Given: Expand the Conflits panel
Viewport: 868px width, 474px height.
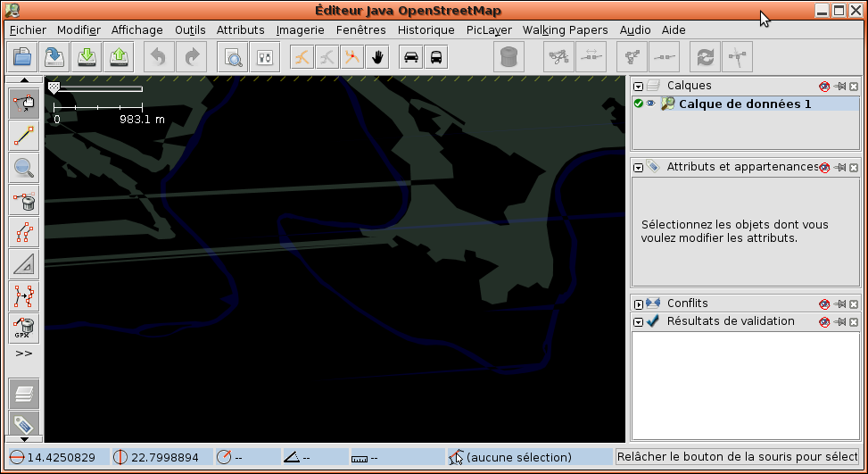Looking at the screenshot, I should 638,304.
